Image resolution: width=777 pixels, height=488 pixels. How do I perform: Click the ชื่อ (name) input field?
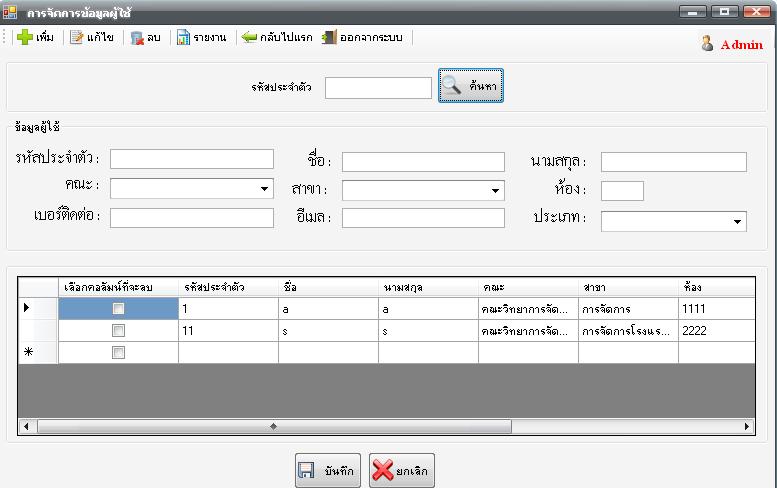tap(423, 162)
